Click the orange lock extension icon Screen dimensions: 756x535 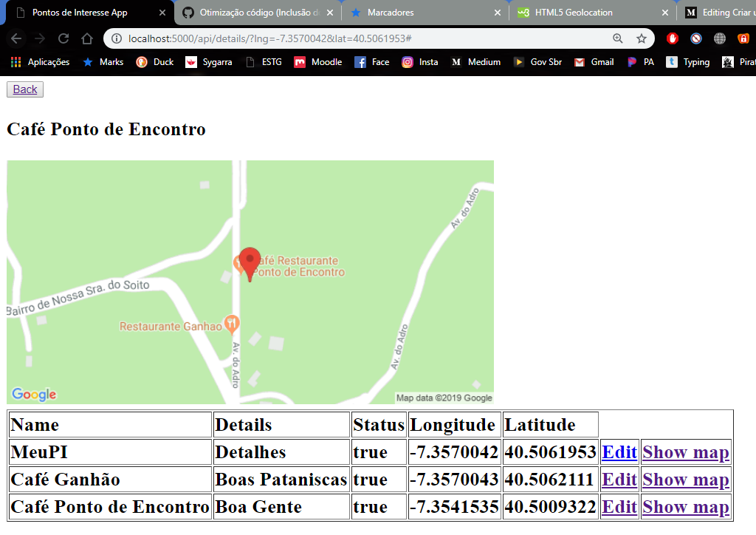tap(743, 38)
